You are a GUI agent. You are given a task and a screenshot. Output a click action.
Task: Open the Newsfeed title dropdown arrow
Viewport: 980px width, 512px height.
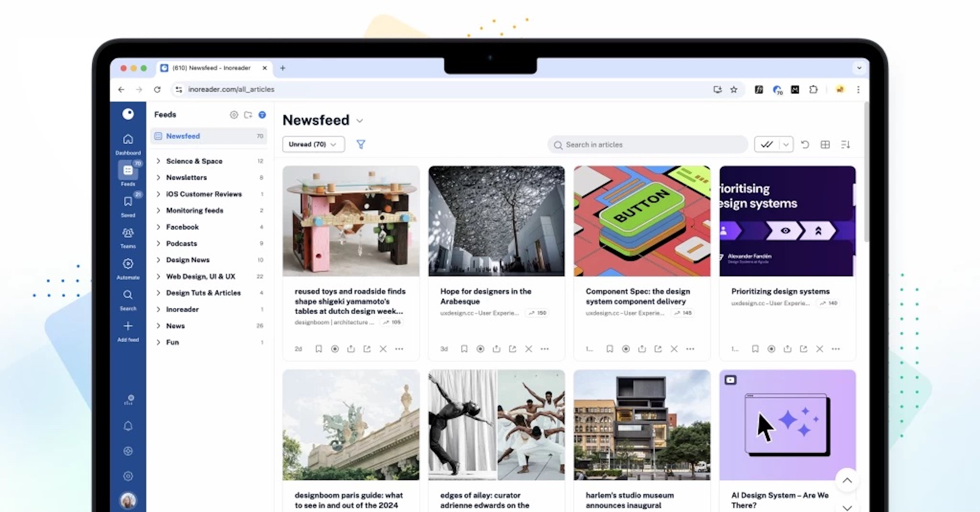click(x=360, y=121)
